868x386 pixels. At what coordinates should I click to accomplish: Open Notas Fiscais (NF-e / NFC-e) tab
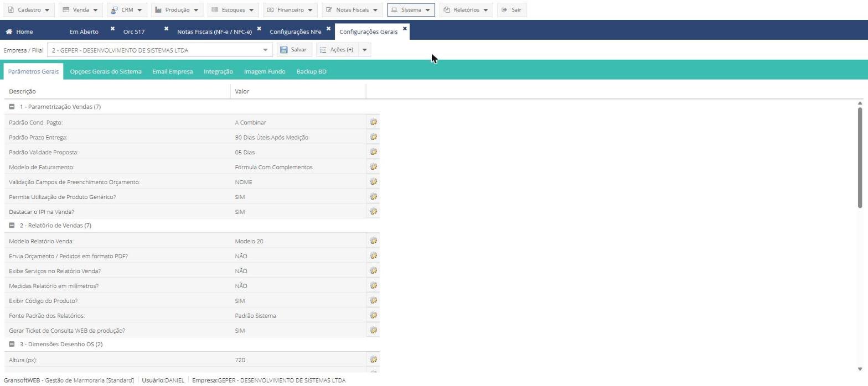tap(214, 32)
